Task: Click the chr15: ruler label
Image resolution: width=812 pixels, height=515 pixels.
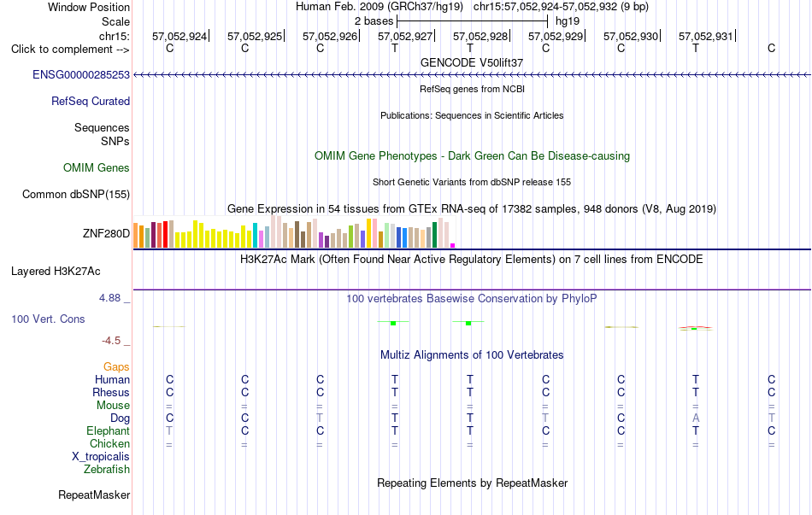Action: pyautogui.click(x=115, y=36)
